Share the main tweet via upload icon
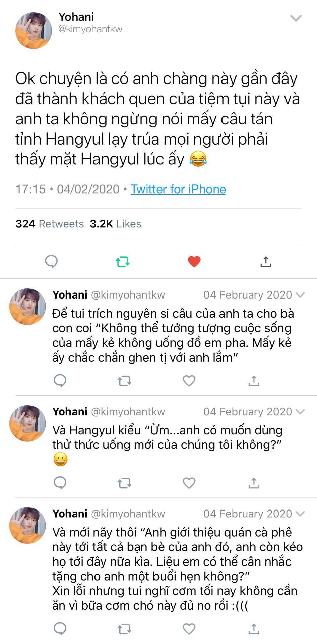Viewport: 317px width, 644px height. [266, 261]
